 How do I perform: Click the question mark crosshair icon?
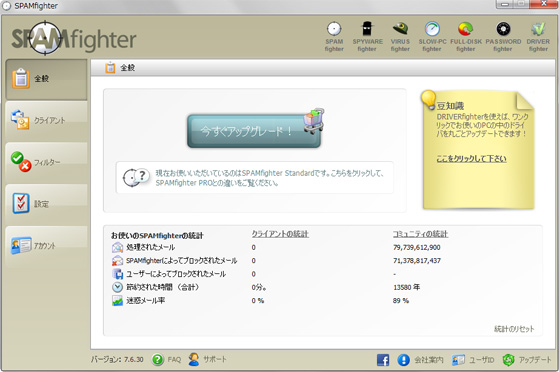click(135, 177)
